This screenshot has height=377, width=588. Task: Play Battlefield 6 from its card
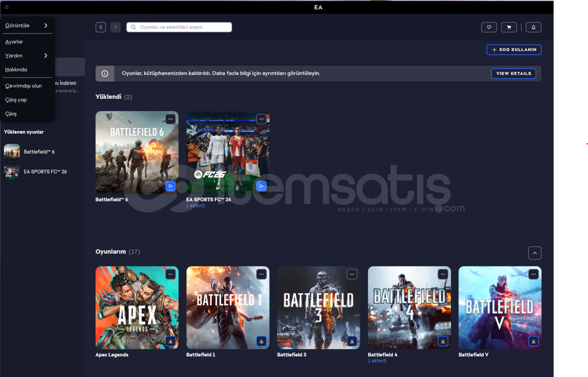coord(170,186)
